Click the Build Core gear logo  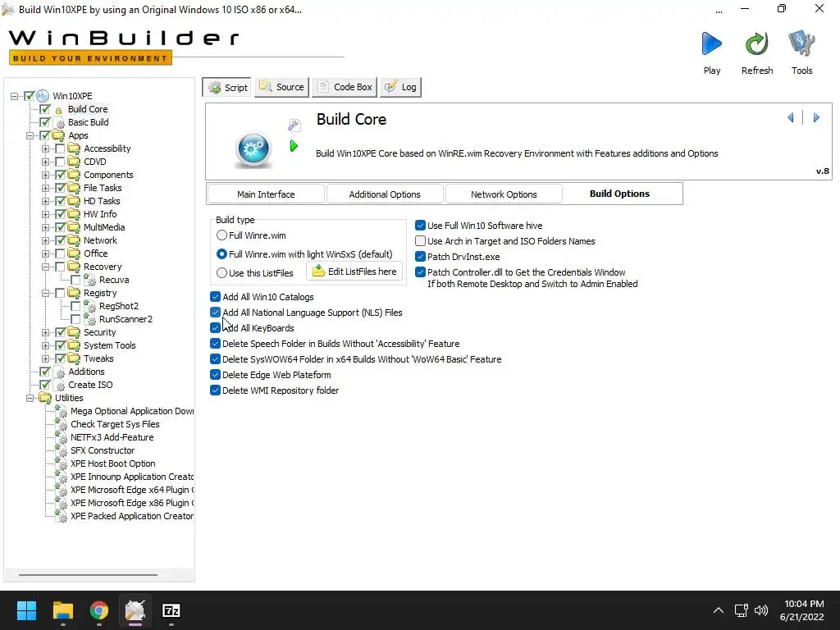tap(253, 149)
